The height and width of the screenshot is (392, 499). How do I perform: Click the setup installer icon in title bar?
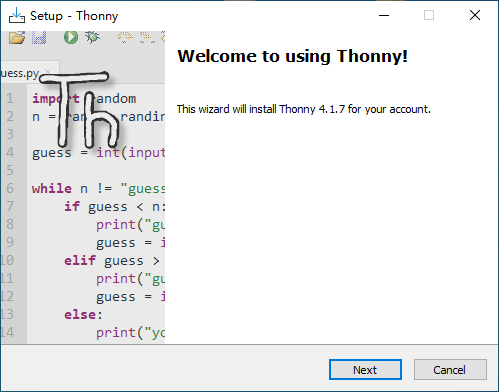tap(17, 15)
